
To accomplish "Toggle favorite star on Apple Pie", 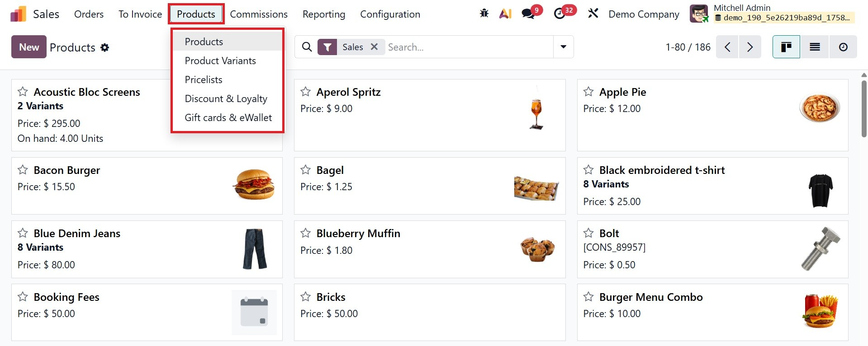I will (588, 92).
